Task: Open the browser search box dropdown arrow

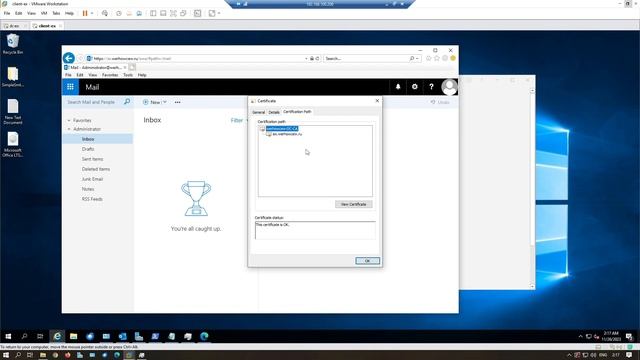Action: (x=417, y=58)
